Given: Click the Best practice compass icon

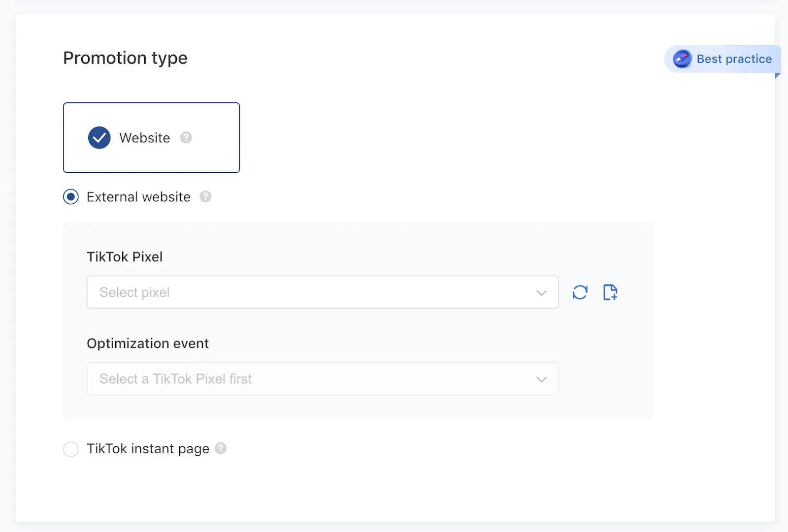Looking at the screenshot, I should 682,59.
